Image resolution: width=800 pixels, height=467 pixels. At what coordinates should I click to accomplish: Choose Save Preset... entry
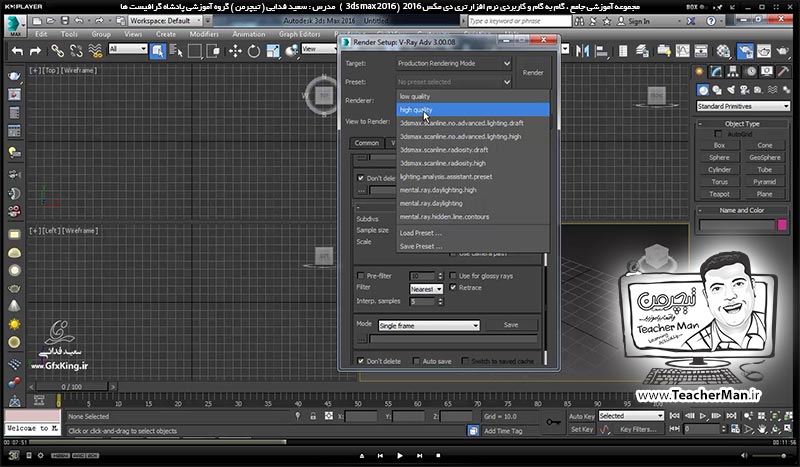coord(472,246)
